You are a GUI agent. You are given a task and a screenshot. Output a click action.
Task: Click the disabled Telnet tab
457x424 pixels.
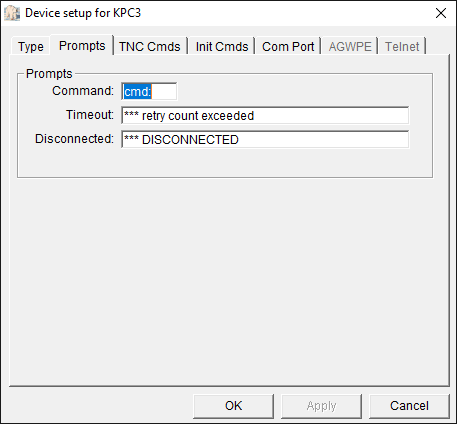402,46
